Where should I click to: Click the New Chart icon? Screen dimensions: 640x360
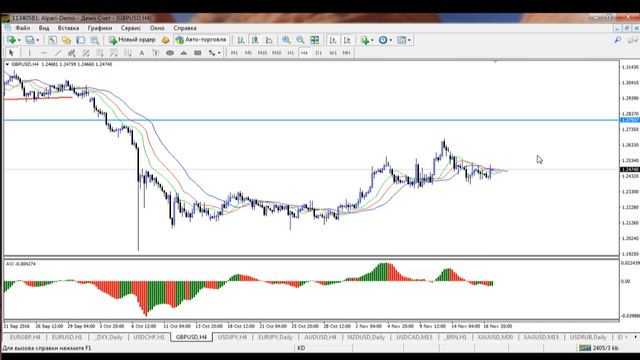coord(11,40)
